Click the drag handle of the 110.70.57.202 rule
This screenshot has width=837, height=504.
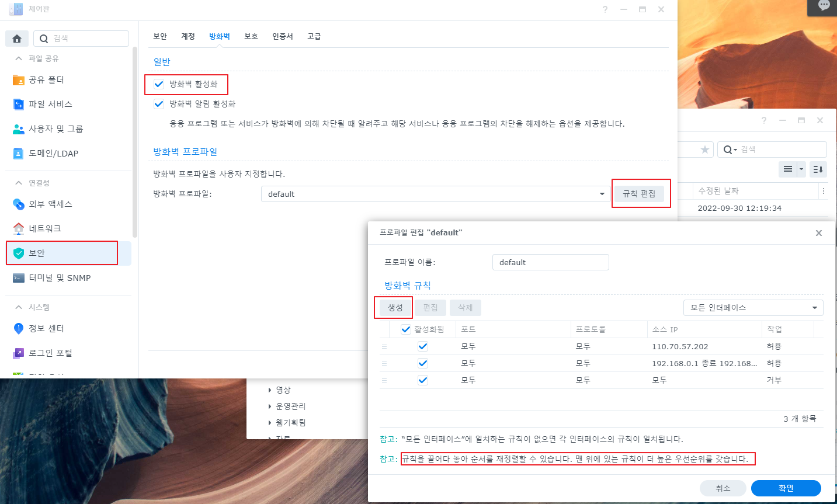[384, 346]
